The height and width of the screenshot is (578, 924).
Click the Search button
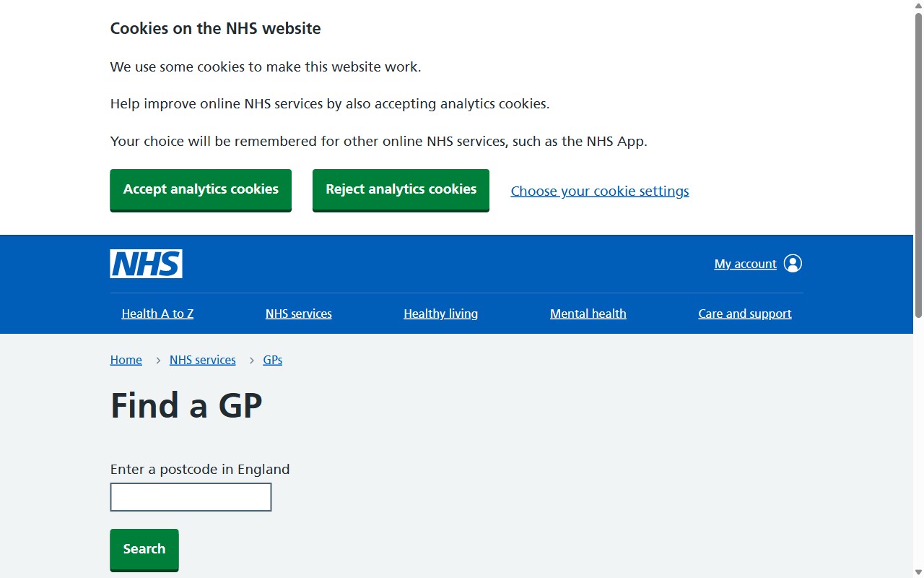coord(144,549)
